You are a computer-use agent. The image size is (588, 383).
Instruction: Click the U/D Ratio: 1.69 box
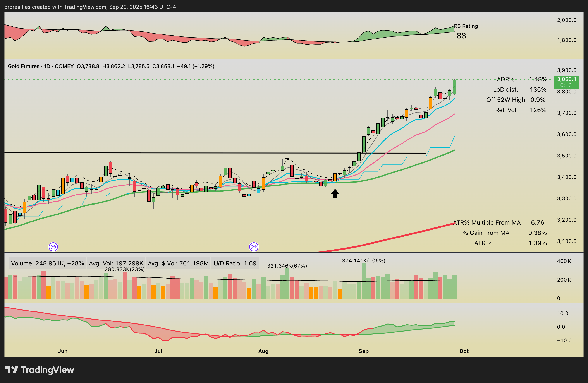pos(235,263)
